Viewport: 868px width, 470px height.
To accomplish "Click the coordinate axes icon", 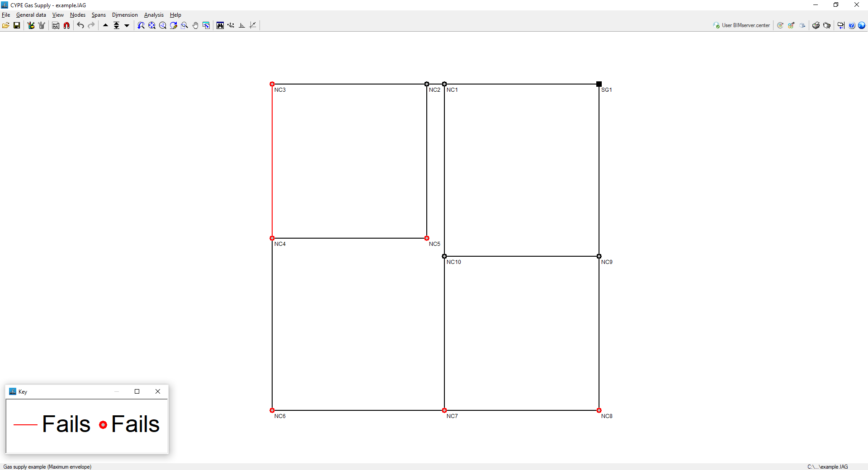I will point(231,25).
